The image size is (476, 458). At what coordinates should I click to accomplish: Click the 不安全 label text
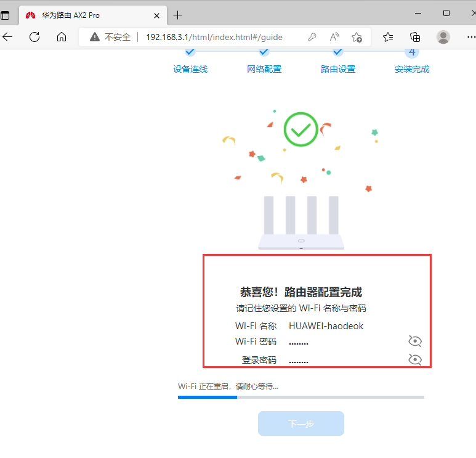(118, 37)
